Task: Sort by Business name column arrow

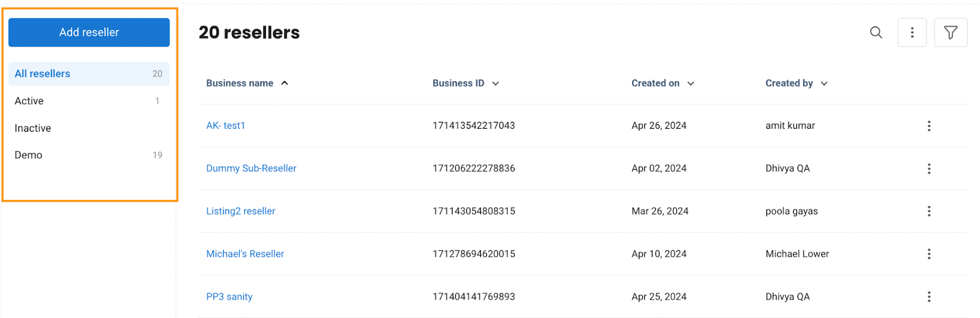Action: click(285, 83)
